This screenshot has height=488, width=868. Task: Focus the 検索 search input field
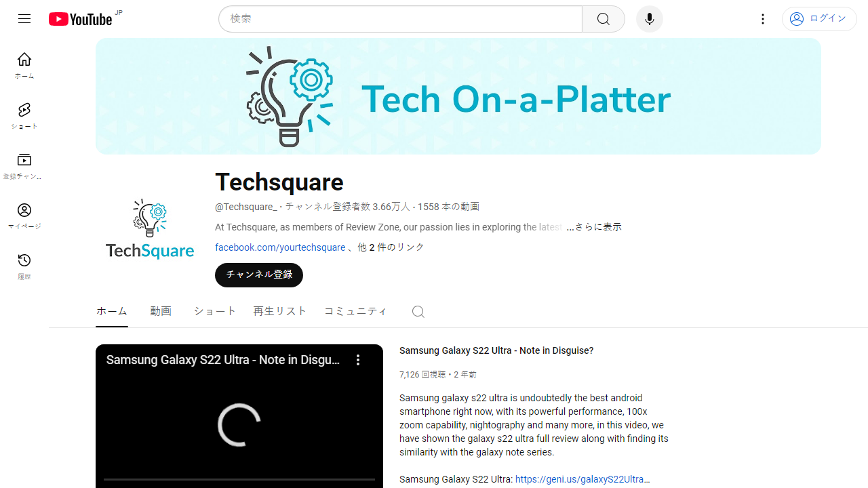point(400,19)
